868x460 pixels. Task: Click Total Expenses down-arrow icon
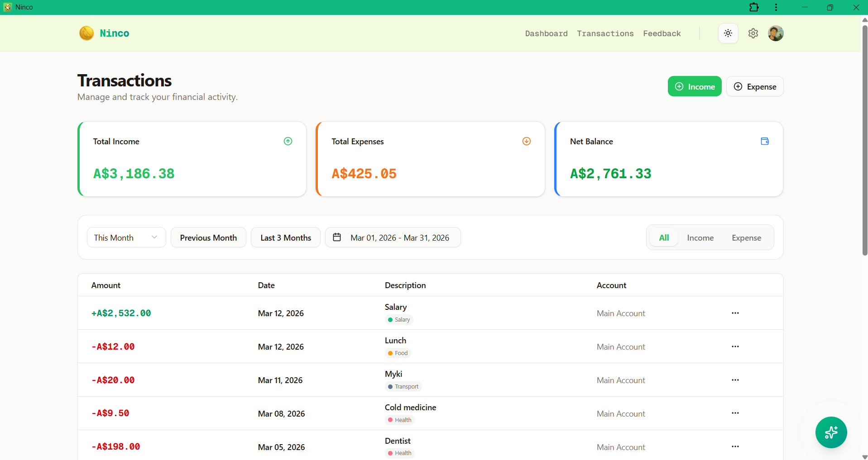[x=527, y=141]
